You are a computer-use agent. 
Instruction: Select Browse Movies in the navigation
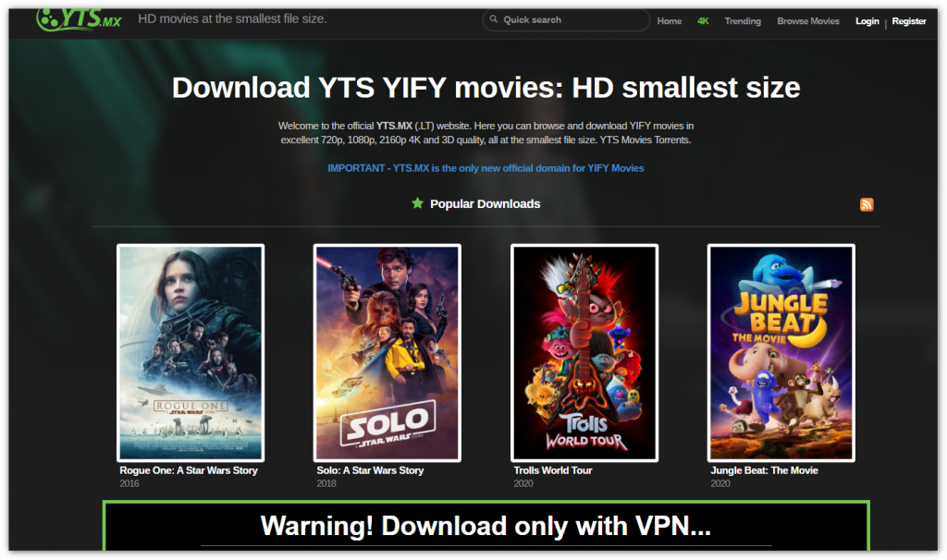(808, 20)
